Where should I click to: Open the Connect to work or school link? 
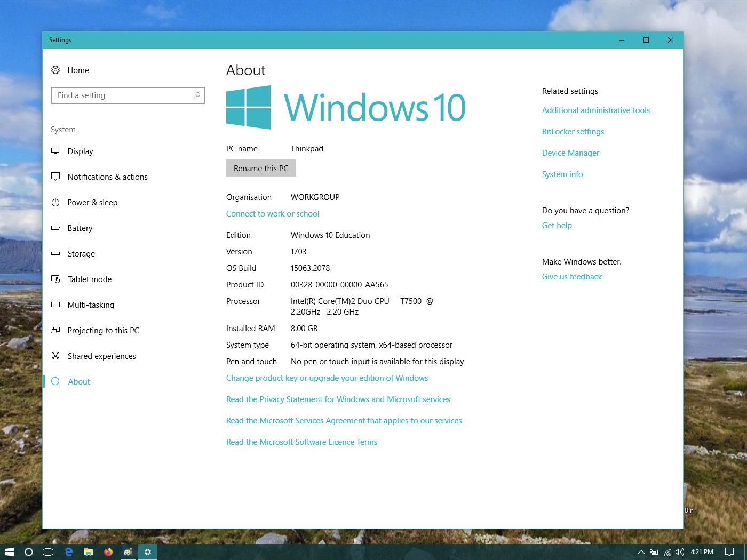pos(273,214)
